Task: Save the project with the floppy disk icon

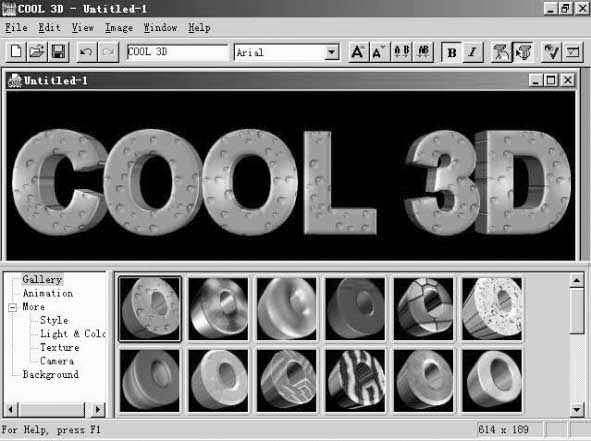Action: (x=58, y=52)
